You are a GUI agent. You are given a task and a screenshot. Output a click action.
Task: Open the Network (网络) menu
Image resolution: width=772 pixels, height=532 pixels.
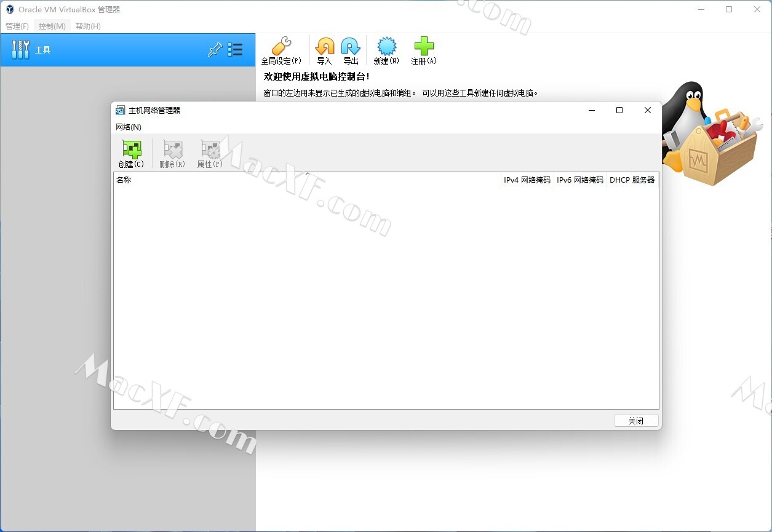coord(129,127)
